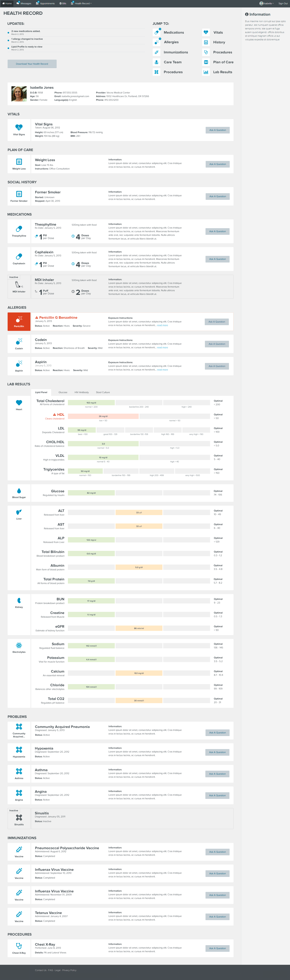290x980 pixels.
Task: Click the Total Cholesterol 163 mg/dl bar
Action: point(91,403)
